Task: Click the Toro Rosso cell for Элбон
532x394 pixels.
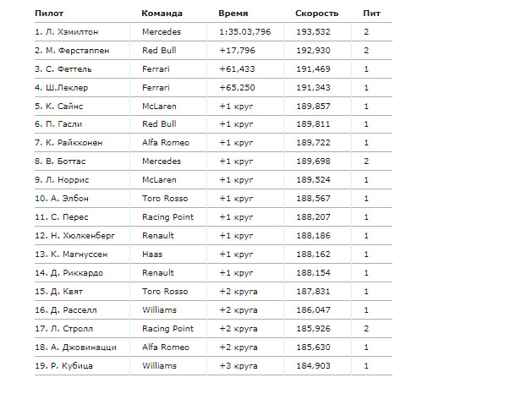Action: [x=165, y=199]
